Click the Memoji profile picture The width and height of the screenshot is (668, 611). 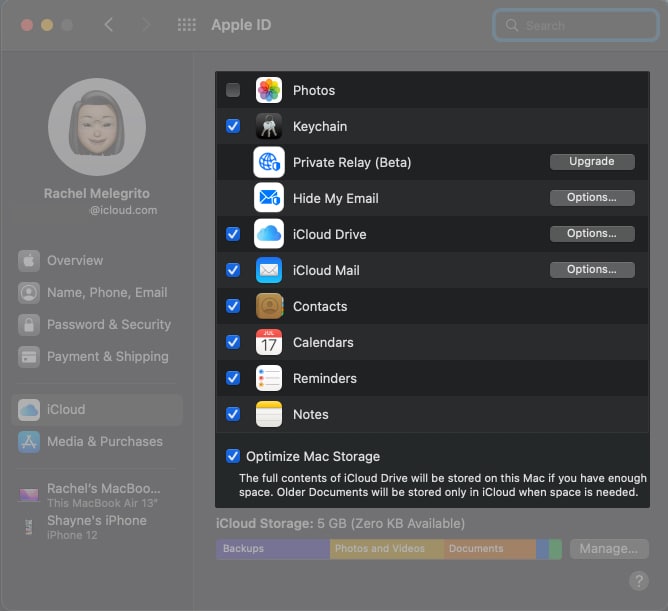coord(97,127)
